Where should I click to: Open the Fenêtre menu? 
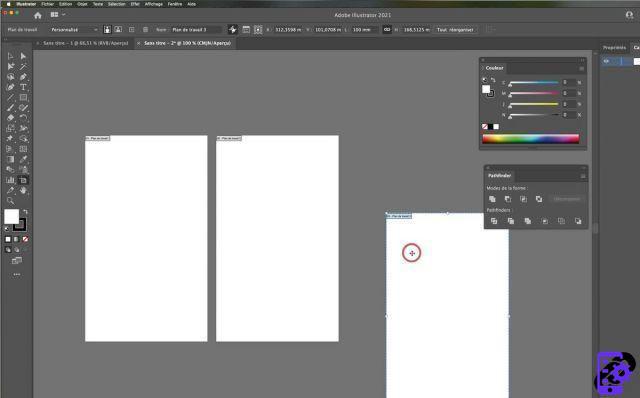[175, 4]
